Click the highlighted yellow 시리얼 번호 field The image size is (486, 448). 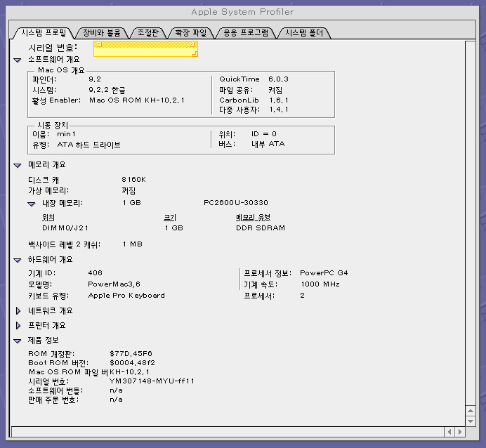point(146,48)
